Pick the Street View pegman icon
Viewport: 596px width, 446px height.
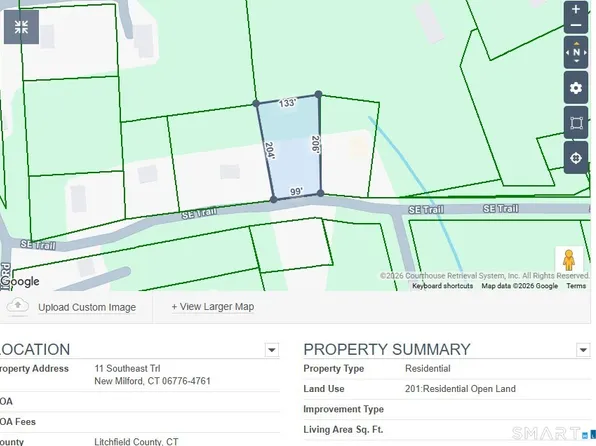coord(569,260)
